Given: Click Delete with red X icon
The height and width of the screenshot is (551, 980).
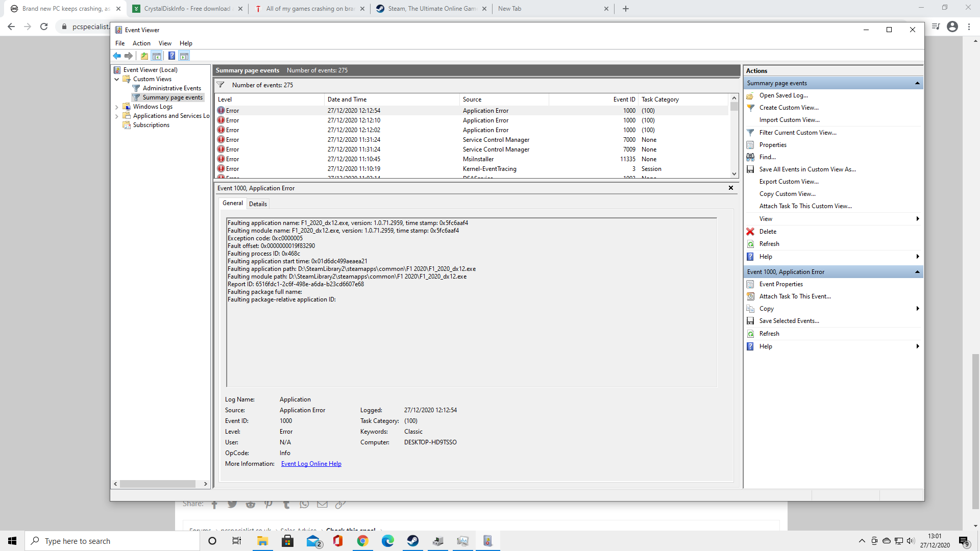Looking at the screenshot, I should pyautogui.click(x=767, y=232).
